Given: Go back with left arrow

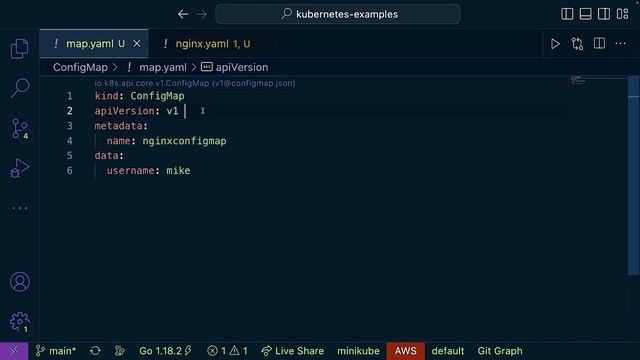Looking at the screenshot, I should coord(183,14).
